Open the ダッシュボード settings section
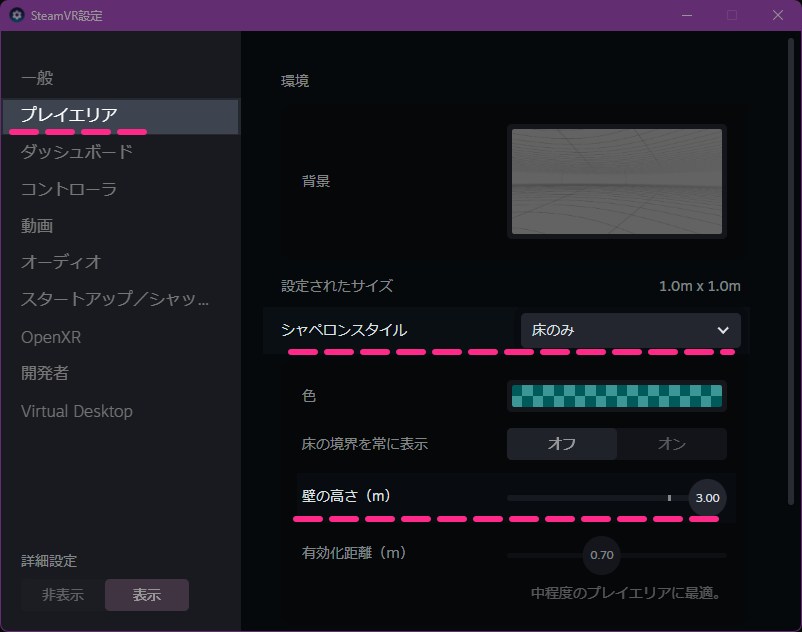This screenshot has height=632, width=802. tap(77, 152)
